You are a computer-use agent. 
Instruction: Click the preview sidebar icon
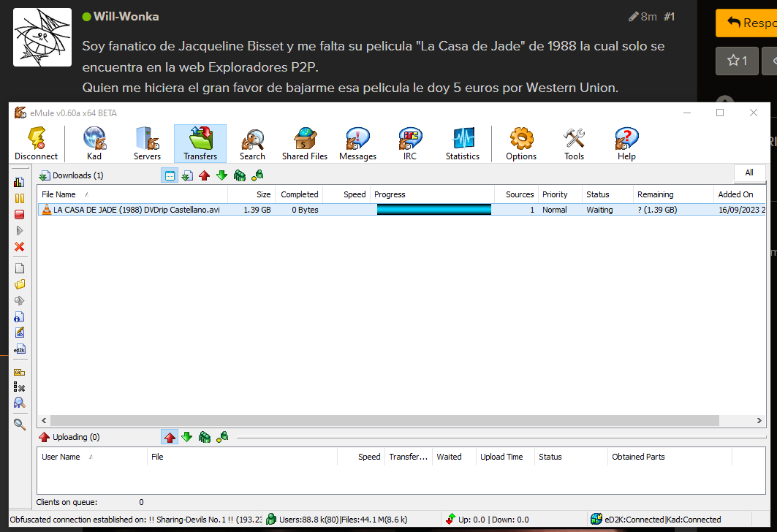(19, 300)
